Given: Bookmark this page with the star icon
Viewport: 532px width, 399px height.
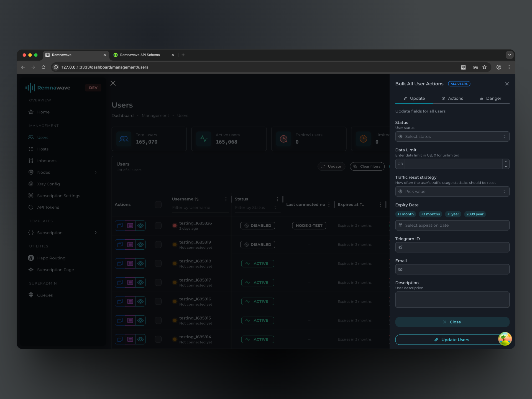Looking at the screenshot, I should (x=484, y=67).
